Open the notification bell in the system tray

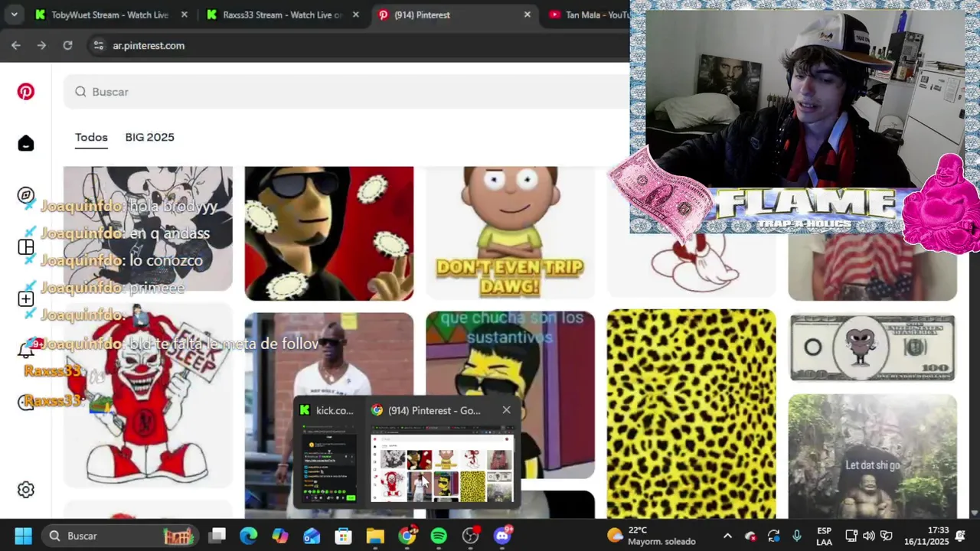(x=960, y=536)
